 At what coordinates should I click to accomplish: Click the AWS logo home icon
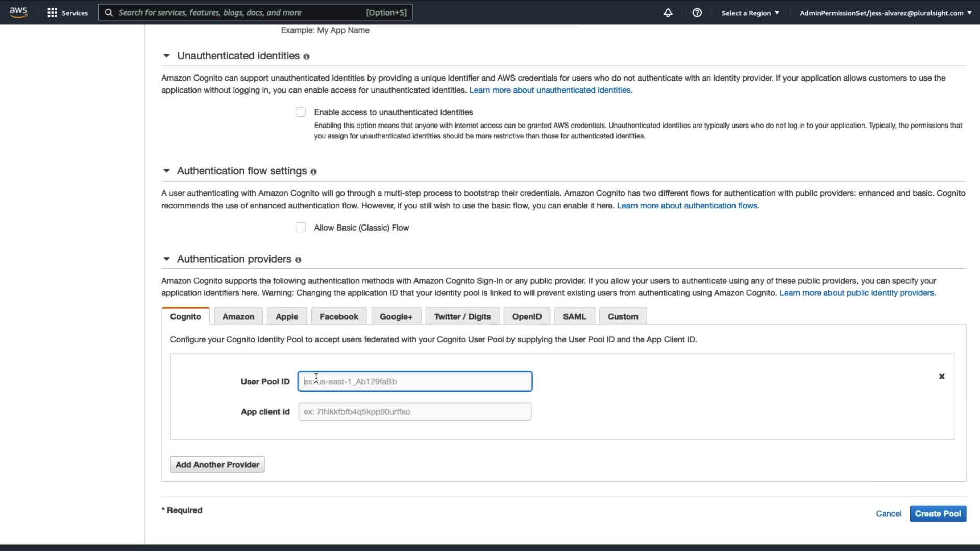pyautogui.click(x=18, y=12)
